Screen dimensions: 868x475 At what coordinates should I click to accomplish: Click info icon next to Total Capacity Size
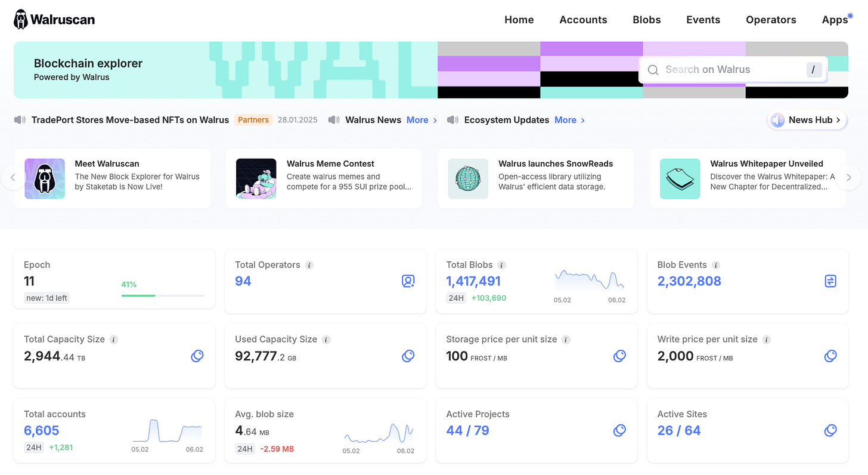pos(114,340)
